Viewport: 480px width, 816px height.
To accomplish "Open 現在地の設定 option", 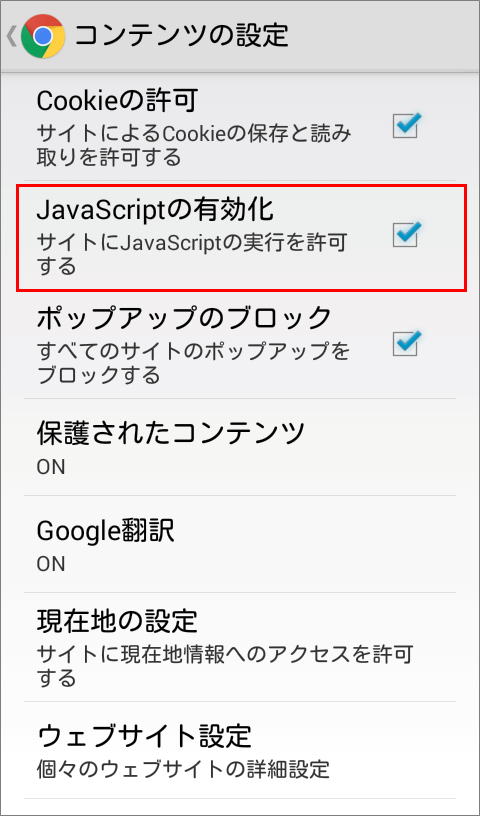I will tap(240, 647).
